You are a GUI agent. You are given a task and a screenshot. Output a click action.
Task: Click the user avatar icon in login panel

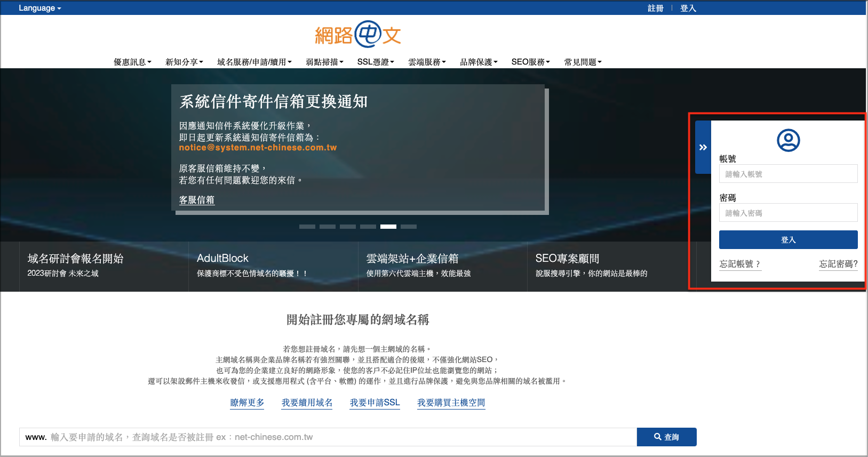(788, 140)
